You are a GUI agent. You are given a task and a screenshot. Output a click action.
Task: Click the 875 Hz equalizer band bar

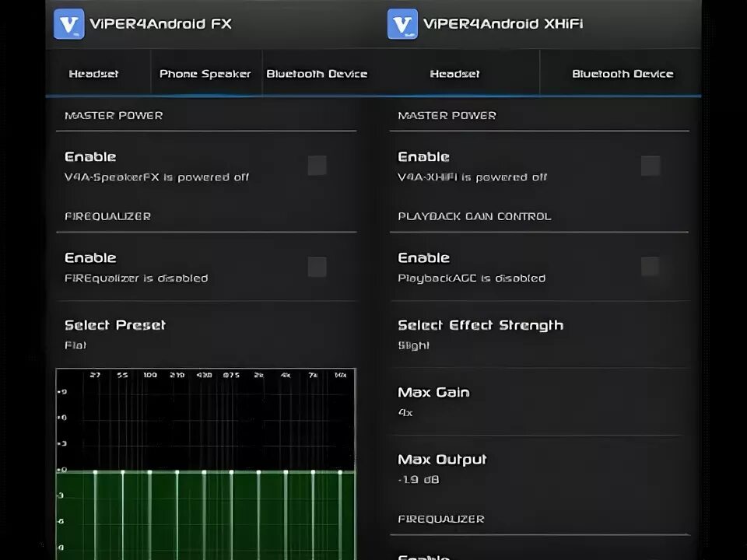click(232, 514)
